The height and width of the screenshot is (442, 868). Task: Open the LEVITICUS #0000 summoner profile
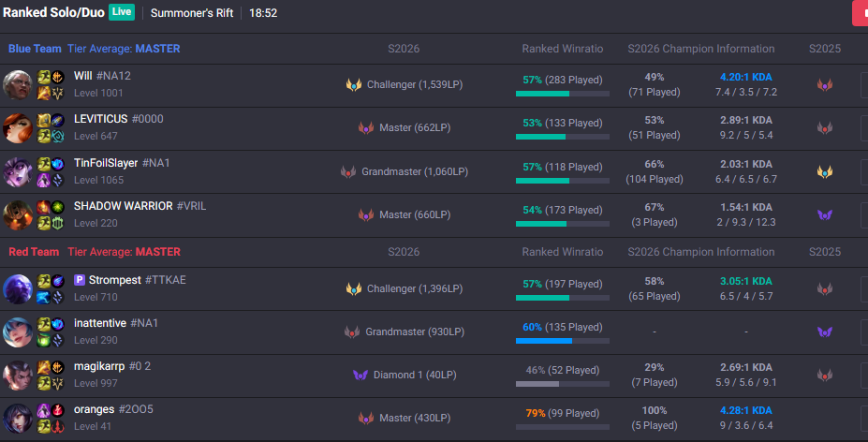tap(119, 119)
